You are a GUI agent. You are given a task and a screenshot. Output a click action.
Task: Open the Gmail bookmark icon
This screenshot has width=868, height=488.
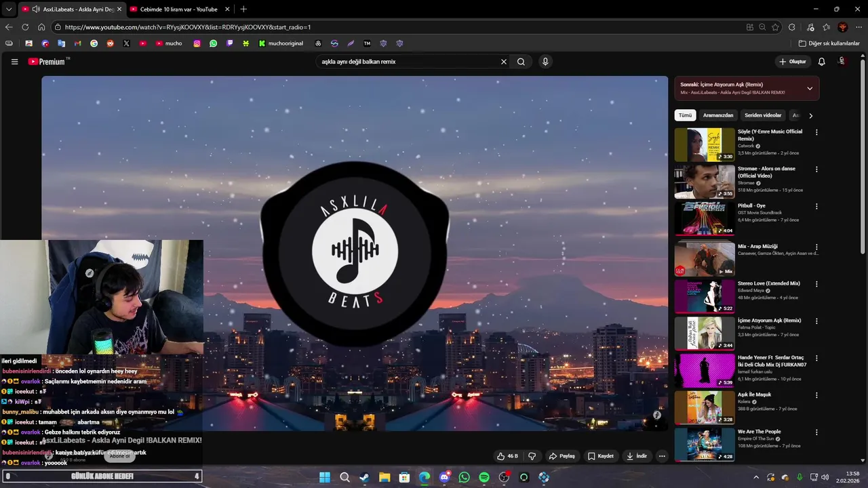coord(78,43)
